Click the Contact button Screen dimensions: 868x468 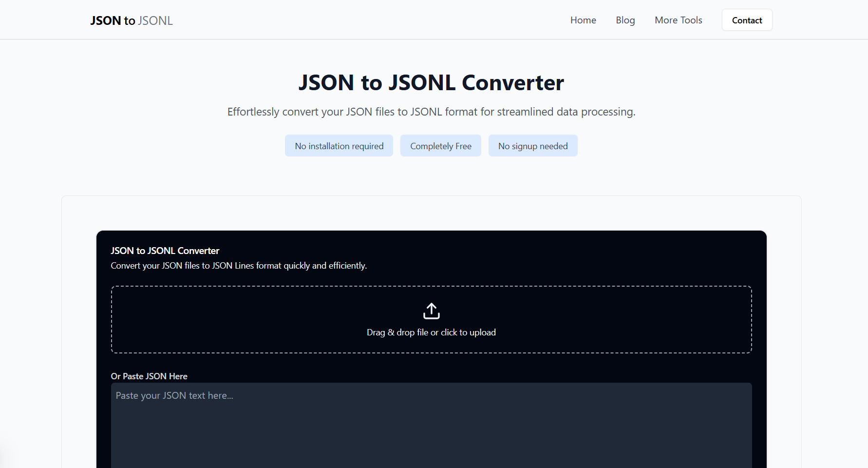pos(746,20)
